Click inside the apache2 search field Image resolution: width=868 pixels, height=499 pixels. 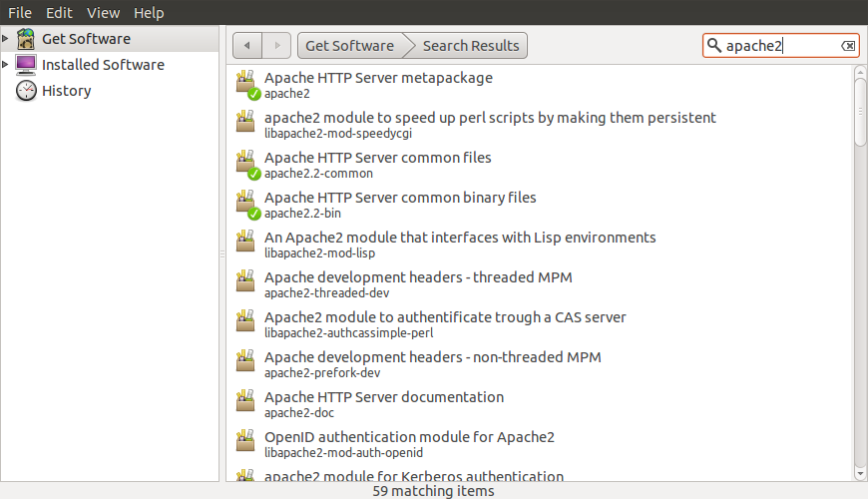[x=778, y=46]
